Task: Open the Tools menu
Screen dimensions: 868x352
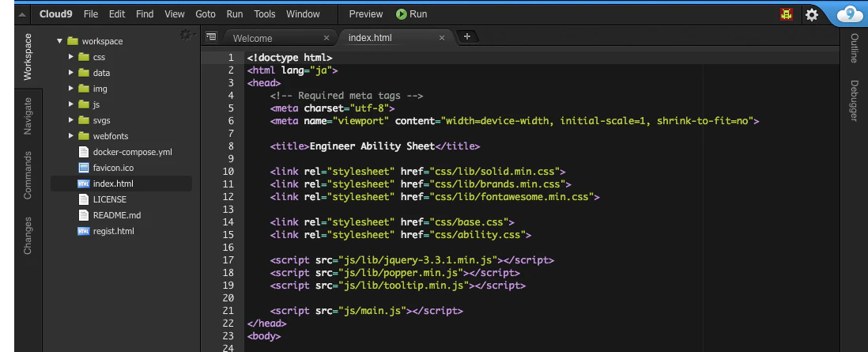Action: (265, 14)
